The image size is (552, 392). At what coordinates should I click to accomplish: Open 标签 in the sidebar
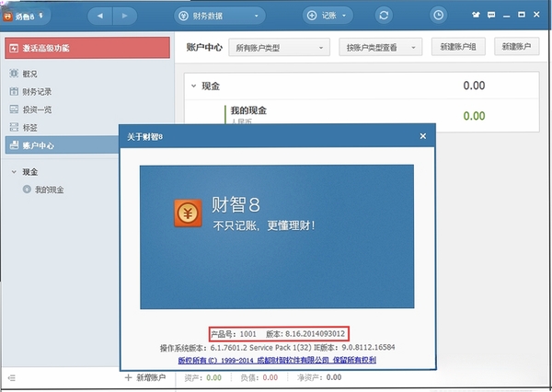coord(30,128)
